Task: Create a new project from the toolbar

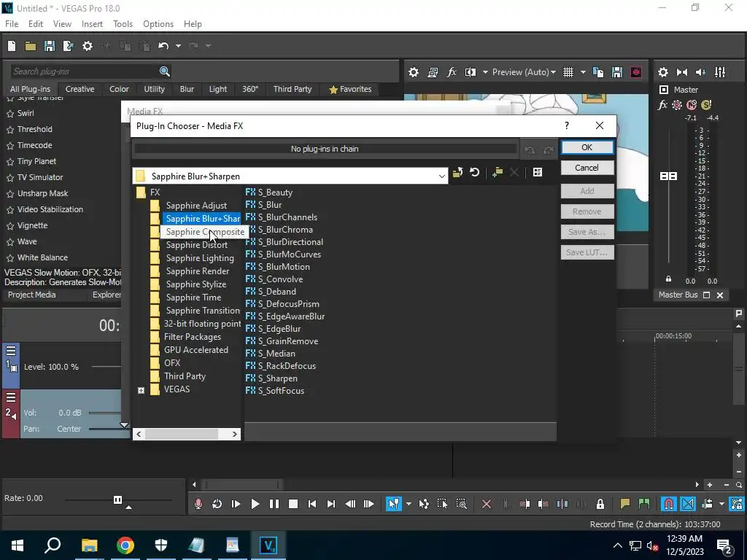Action: (12, 46)
